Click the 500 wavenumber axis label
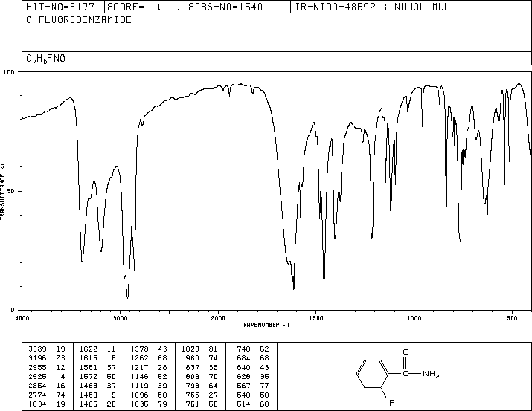Viewport: 532px width, 411px height. (512, 318)
